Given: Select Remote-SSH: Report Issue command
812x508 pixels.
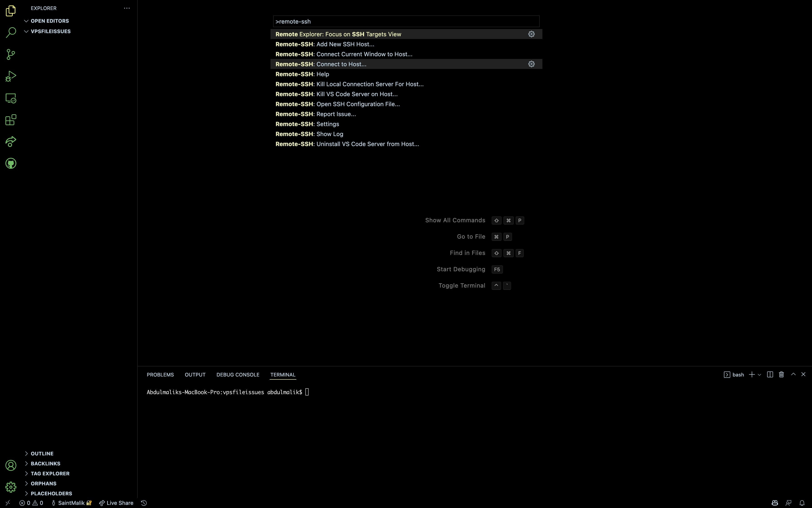Looking at the screenshot, I should coord(406,114).
